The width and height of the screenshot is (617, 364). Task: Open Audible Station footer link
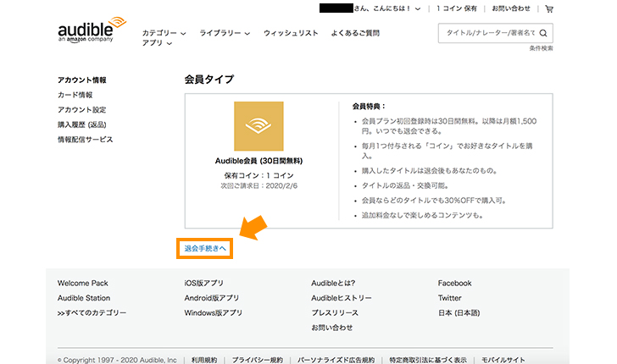coord(84,298)
